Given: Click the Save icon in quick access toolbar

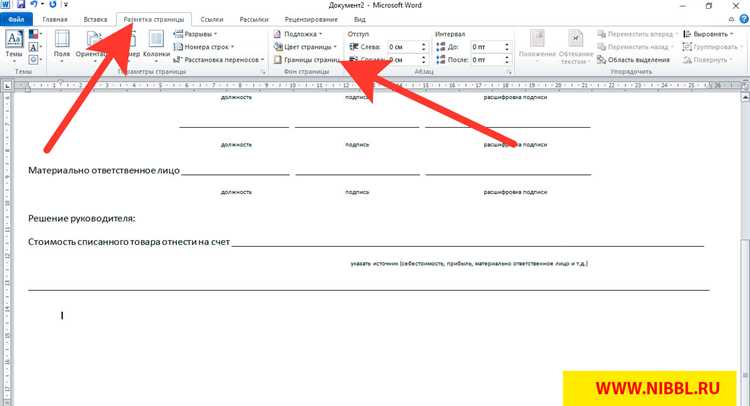Looking at the screenshot, I should tap(21, 5).
